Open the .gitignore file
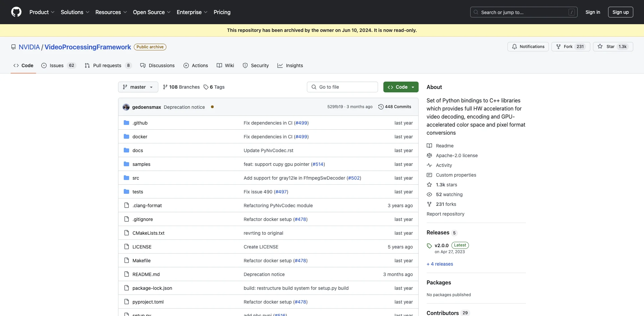The height and width of the screenshot is (316, 644). (143, 219)
